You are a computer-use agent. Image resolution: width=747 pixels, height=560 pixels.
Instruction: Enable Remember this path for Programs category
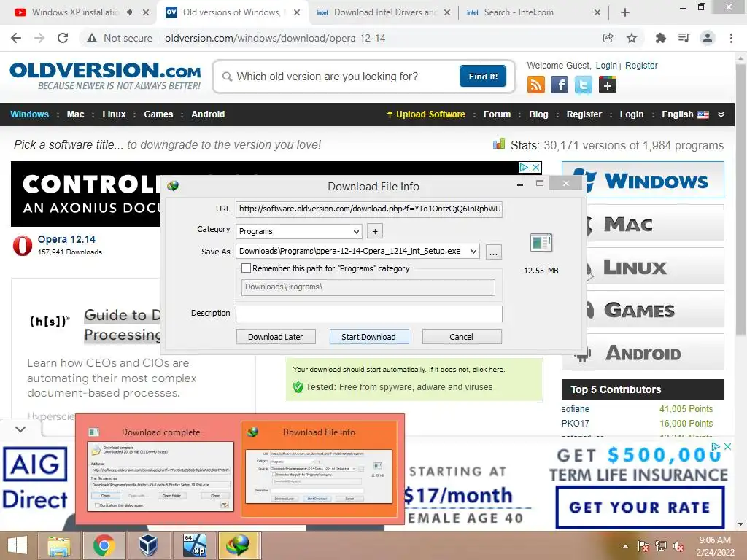[x=247, y=268]
